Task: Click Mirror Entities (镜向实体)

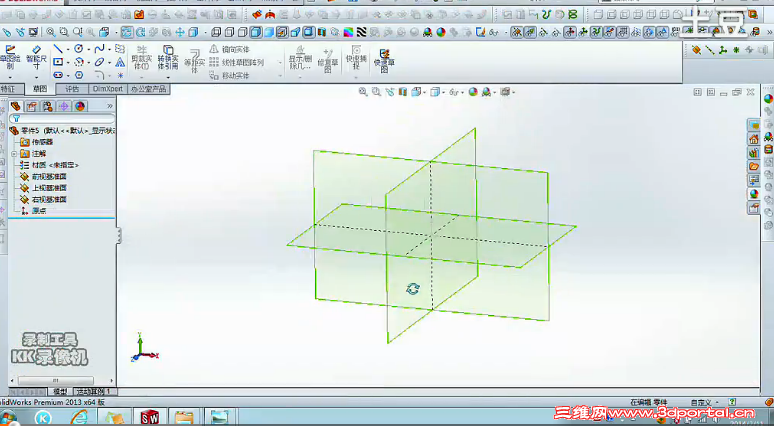Action: click(230, 49)
